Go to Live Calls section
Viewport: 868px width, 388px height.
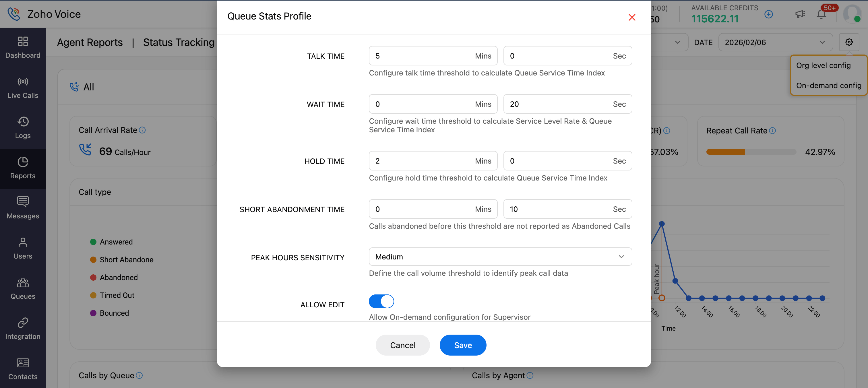coord(23,88)
